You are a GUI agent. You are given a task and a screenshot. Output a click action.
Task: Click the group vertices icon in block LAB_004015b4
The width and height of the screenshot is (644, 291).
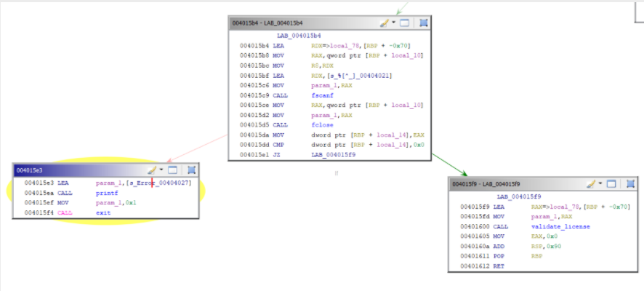click(x=423, y=23)
